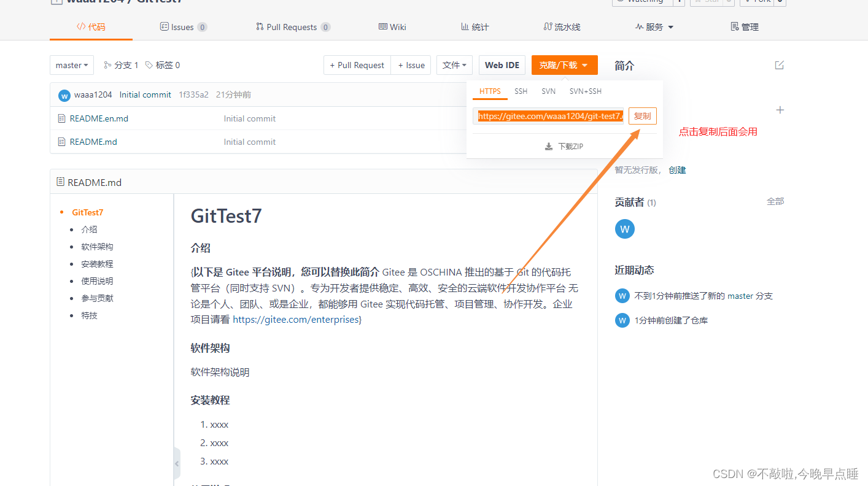Launch the Web IDE
Image resolution: width=868 pixels, height=486 pixels.
tap(502, 65)
